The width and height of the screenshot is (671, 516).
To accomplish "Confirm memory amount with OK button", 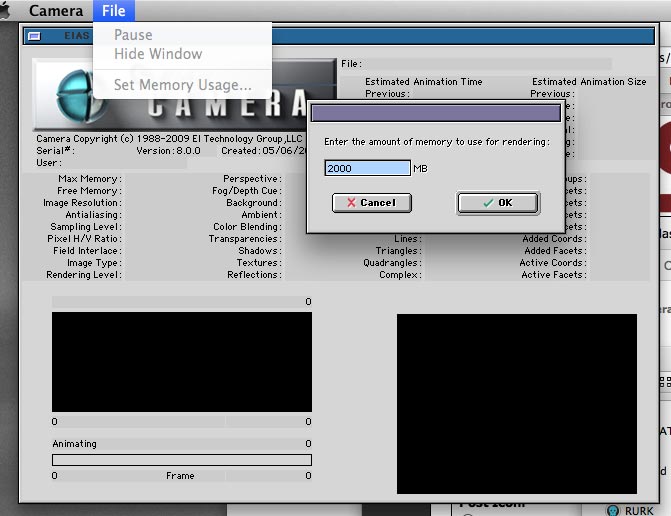I will [498, 203].
